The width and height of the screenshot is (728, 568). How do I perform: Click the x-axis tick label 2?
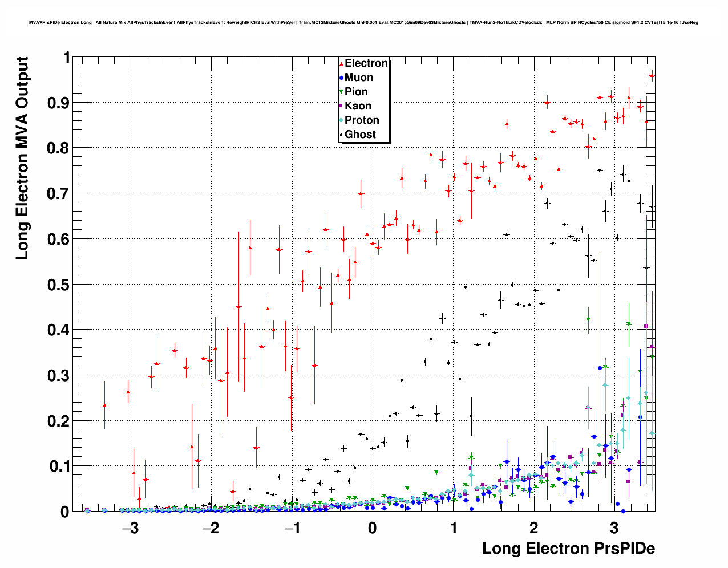(534, 529)
